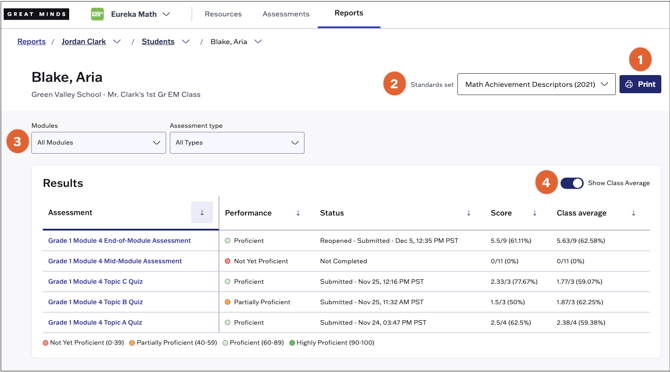Click the Submitted Nov 24, 03:47 PM status
Image resolution: width=670 pixels, height=372 pixels.
click(x=373, y=322)
